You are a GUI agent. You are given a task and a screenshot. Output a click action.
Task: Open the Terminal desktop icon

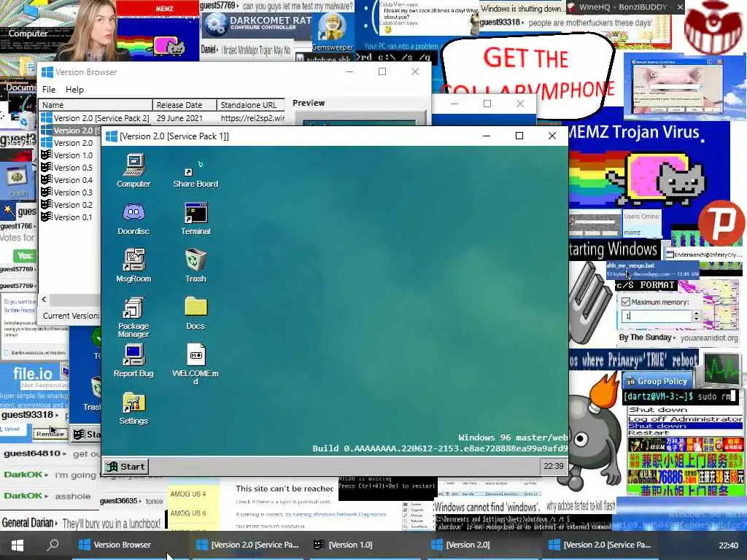196,218
